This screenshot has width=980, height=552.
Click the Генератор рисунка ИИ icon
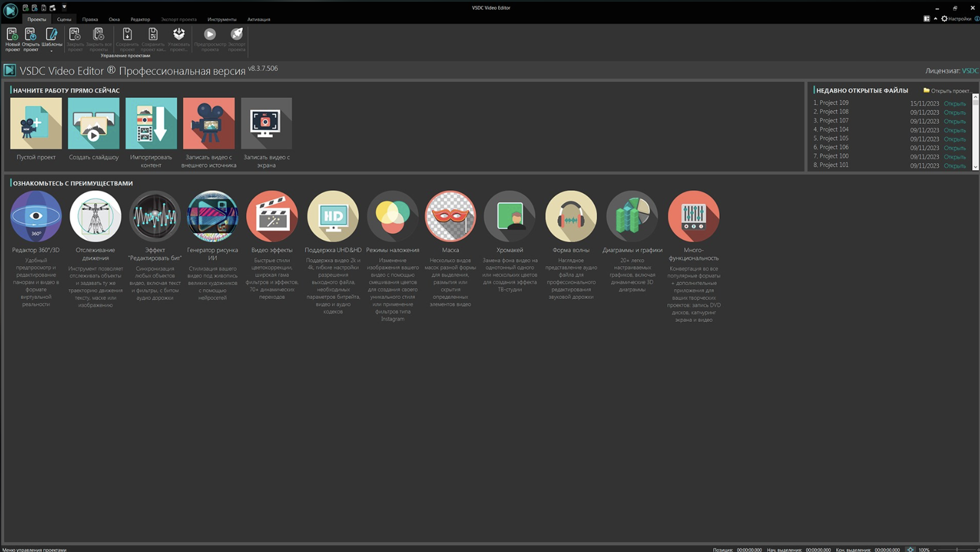click(x=213, y=216)
